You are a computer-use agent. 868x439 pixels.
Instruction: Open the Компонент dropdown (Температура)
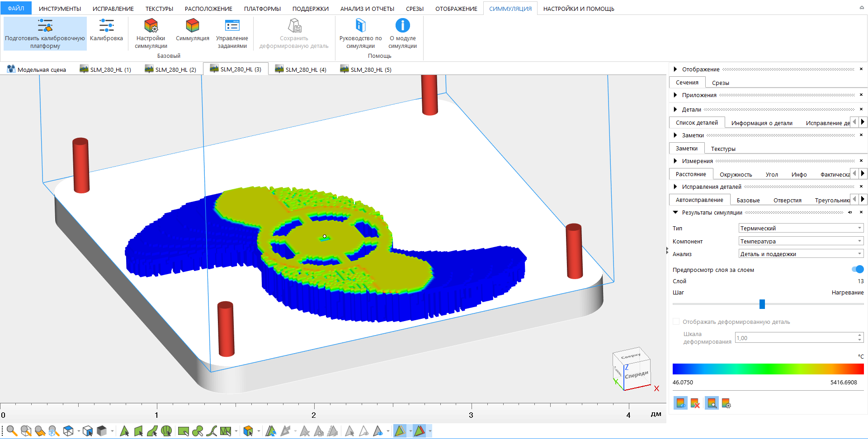[x=801, y=241]
